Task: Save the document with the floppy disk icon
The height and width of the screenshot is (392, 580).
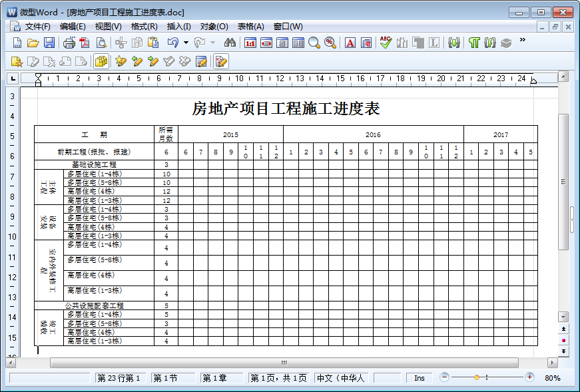Action: [49, 43]
